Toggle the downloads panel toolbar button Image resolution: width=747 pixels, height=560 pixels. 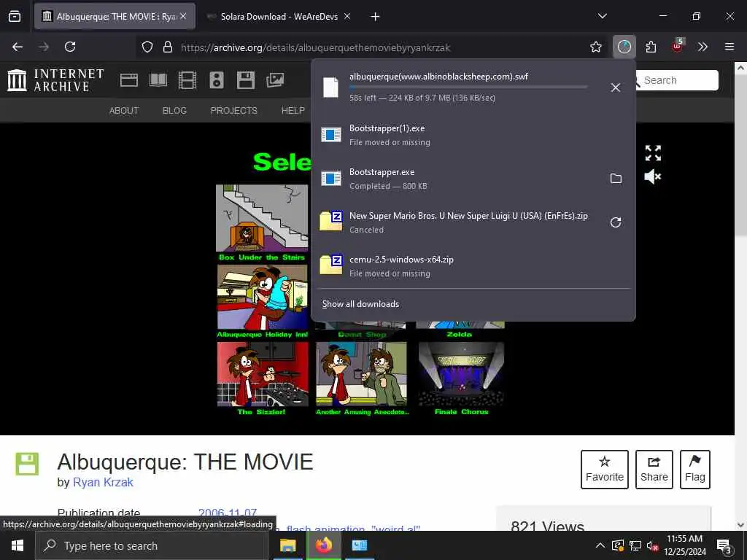point(624,47)
